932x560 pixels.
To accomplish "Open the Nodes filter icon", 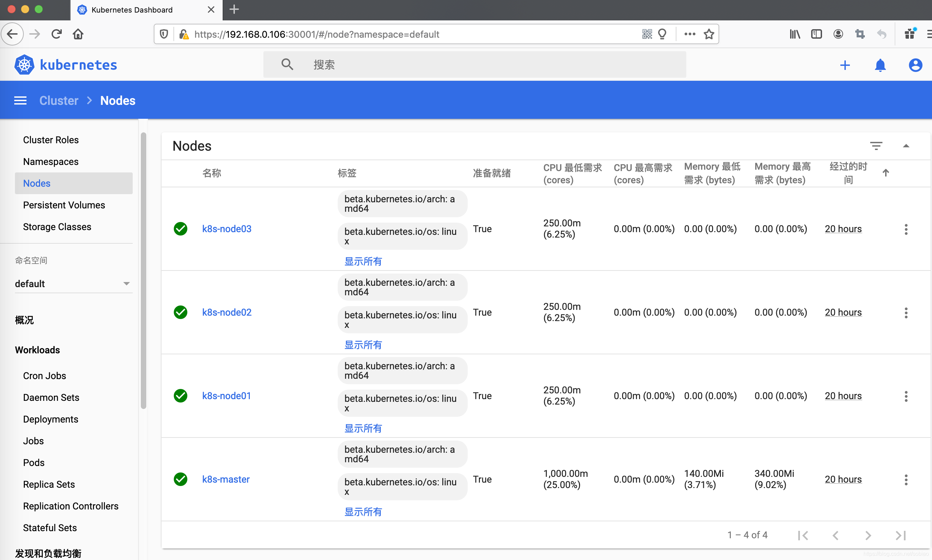I will (876, 146).
